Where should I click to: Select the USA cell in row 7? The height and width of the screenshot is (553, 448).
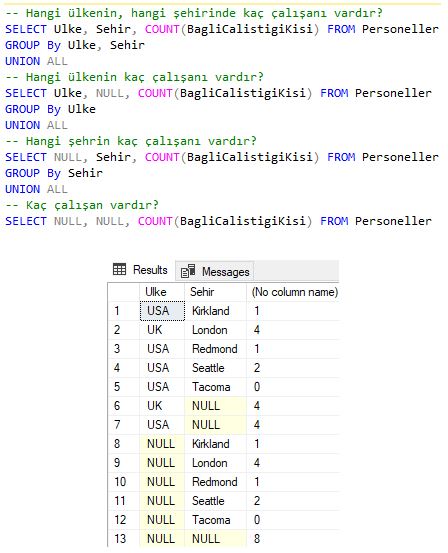[162, 425]
